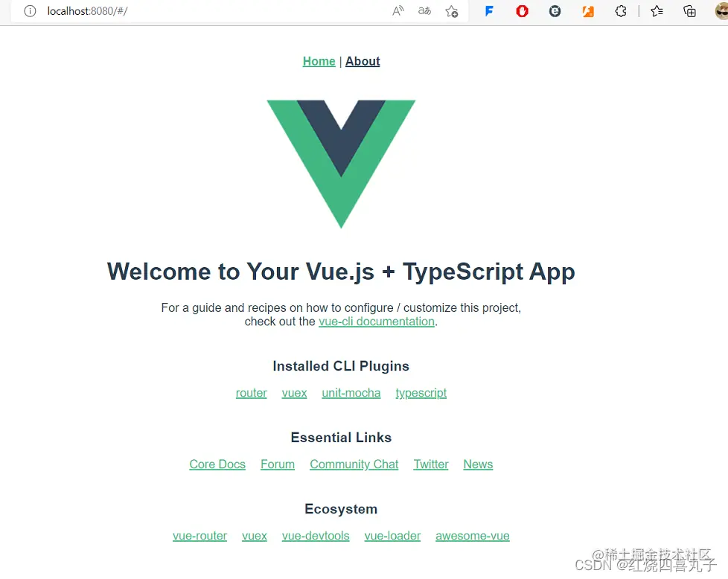This screenshot has height=579, width=728.
Task: Open the News link
Action: click(x=478, y=464)
